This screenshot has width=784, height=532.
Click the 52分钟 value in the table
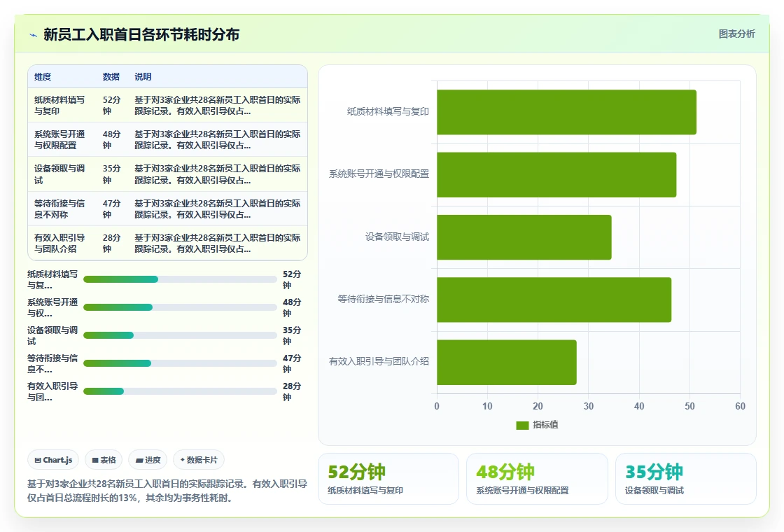(x=111, y=106)
